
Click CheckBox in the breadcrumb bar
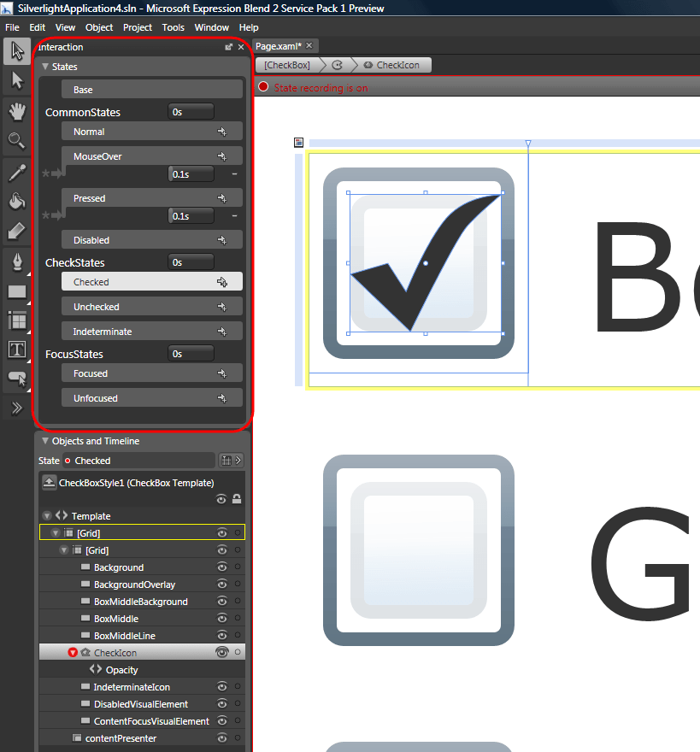285,64
